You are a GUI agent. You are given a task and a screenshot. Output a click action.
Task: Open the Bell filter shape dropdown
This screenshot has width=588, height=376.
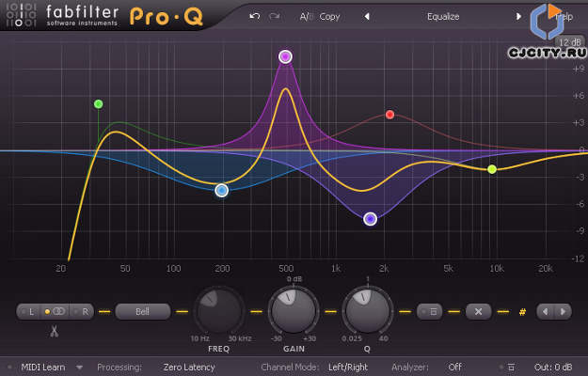(x=142, y=311)
